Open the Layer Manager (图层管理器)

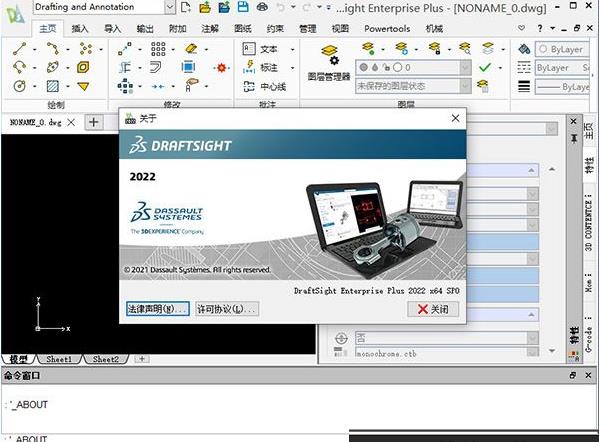point(329,64)
